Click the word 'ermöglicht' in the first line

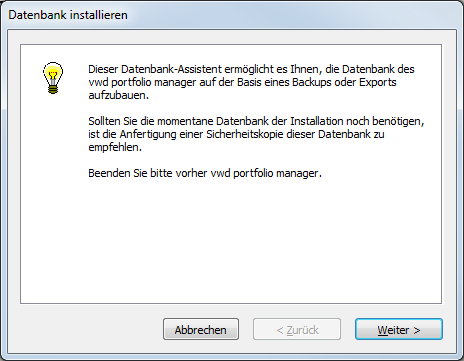pyautogui.click(x=249, y=69)
